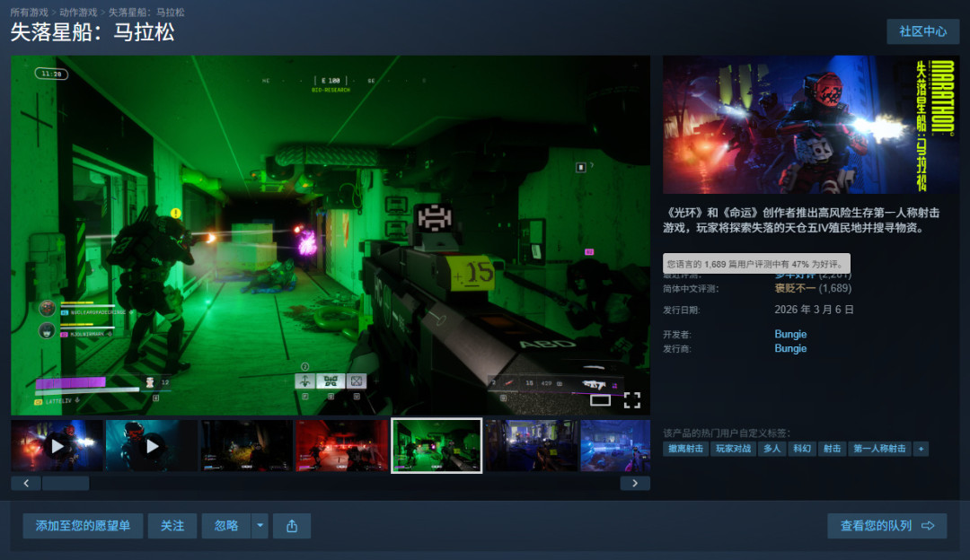Click the 关注 follow button
Viewport: 970px width, 560px height.
tap(172, 526)
